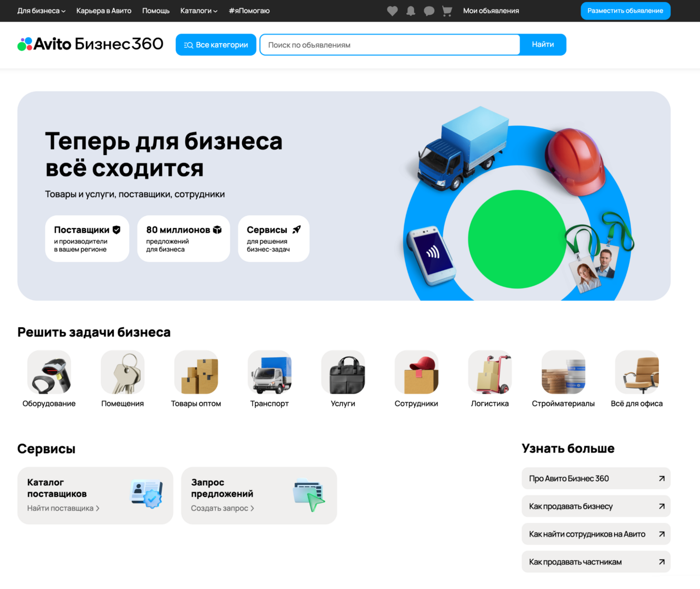The image size is (700, 589).
Task: Open the Про Авито Бизнес 360 link
Action: (x=596, y=479)
